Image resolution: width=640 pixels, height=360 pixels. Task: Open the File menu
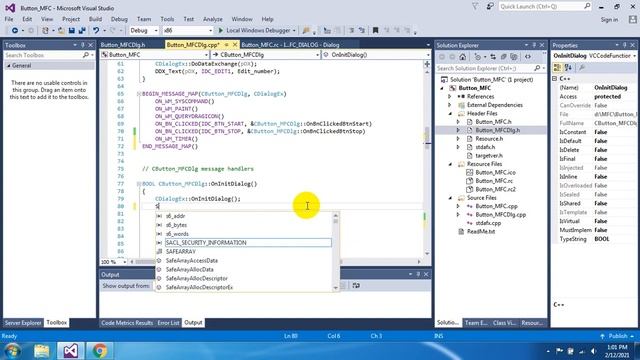(x=9, y=19)
